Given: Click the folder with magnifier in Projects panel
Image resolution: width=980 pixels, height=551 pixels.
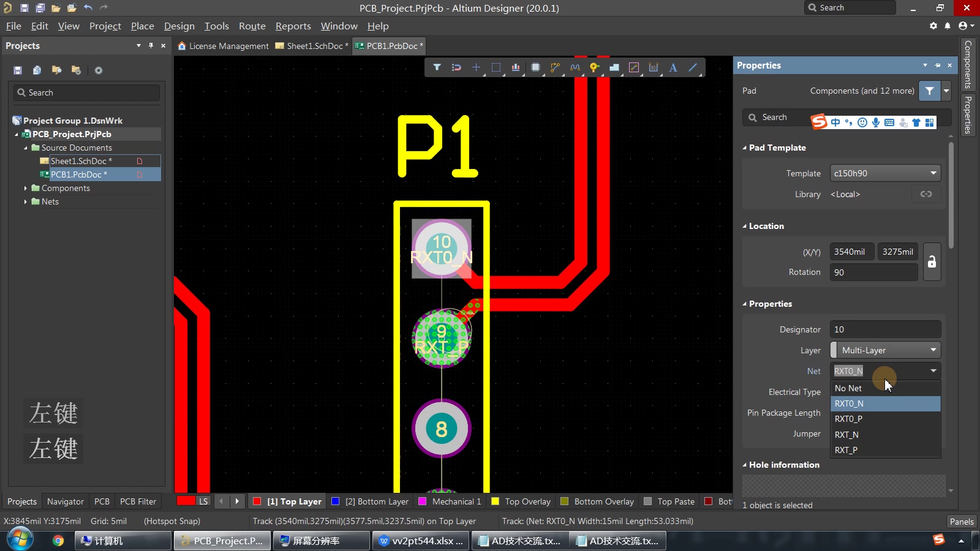Looking at the screenshot, I should point(57,70).
